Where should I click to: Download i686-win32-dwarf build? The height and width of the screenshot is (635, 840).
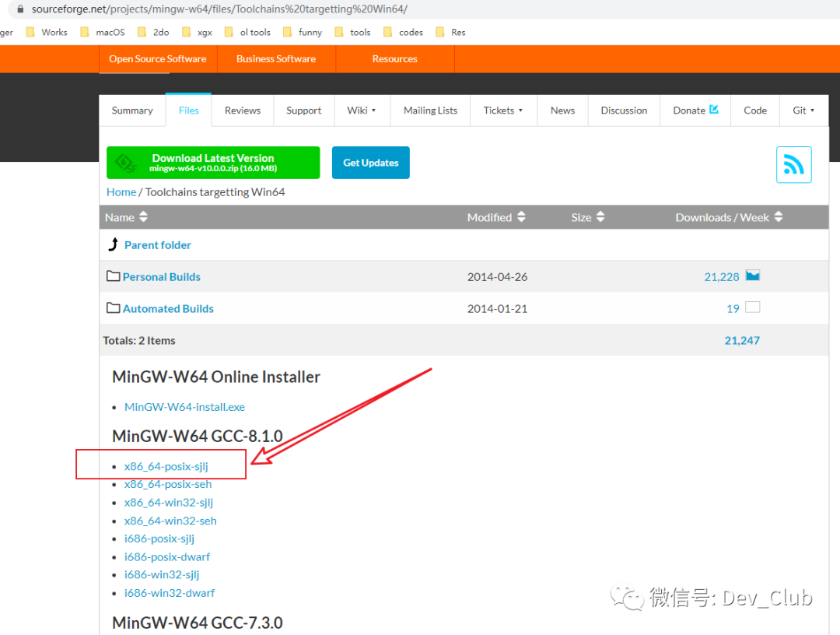170,593
